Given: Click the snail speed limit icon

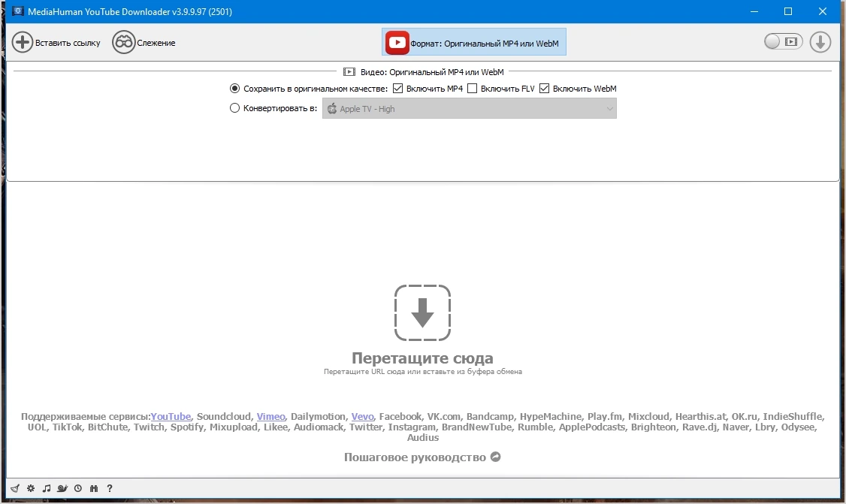Looking at the screenshot, I should click(x=62, y=488).
